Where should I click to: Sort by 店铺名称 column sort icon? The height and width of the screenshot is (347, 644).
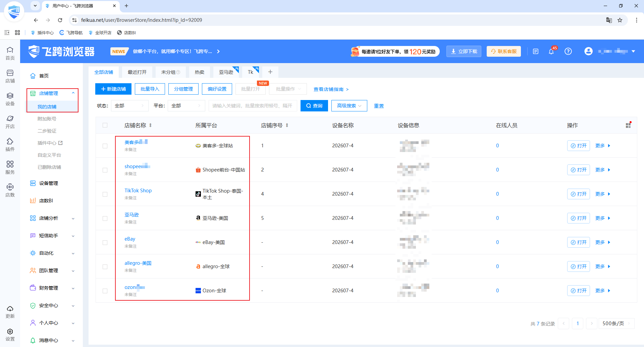(151, 125)
